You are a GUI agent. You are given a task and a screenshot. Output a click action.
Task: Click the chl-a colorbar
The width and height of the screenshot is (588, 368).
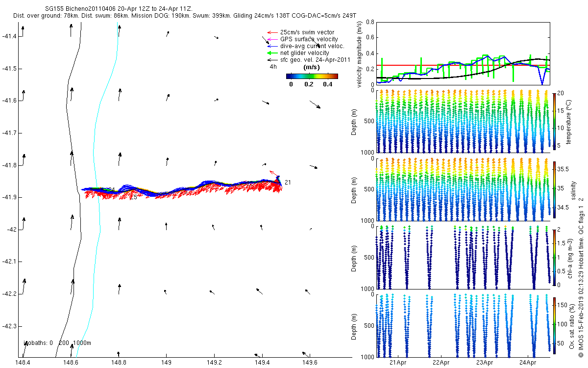[x=554, y=257]
